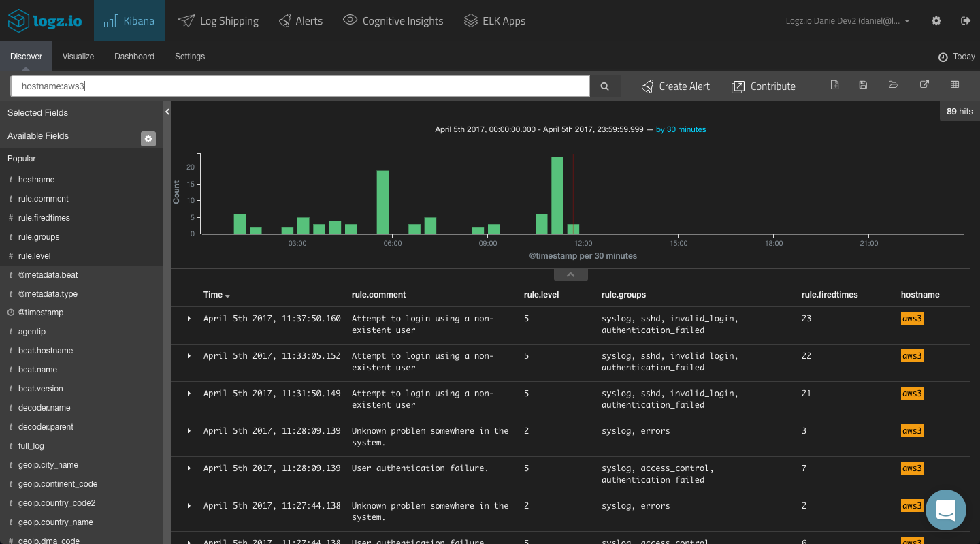Viewport: 980px width, 544px height.
Task: Select the rule.level field in sidebar
Action: tap(35, 256)
